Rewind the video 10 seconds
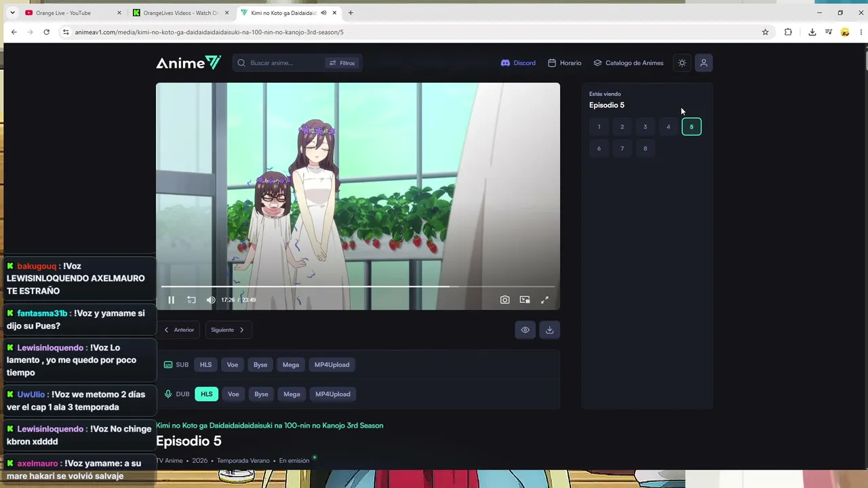 (191, 300)
